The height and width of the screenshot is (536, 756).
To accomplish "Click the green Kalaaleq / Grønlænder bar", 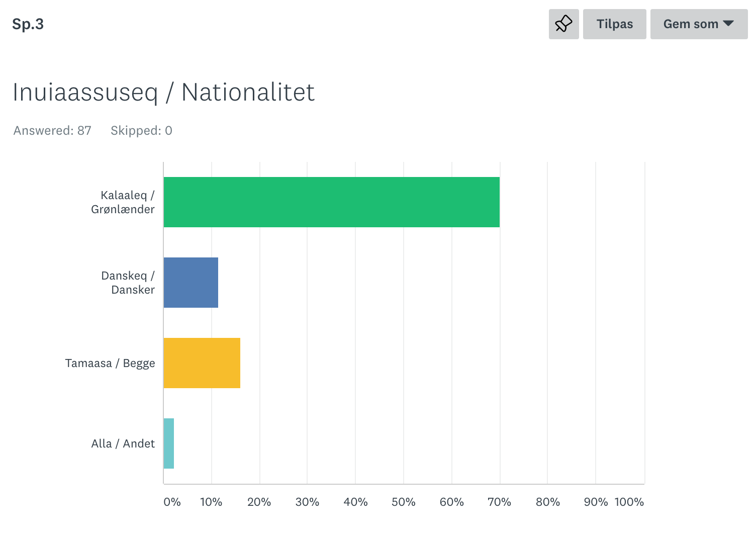I will [x=331, y=202].
